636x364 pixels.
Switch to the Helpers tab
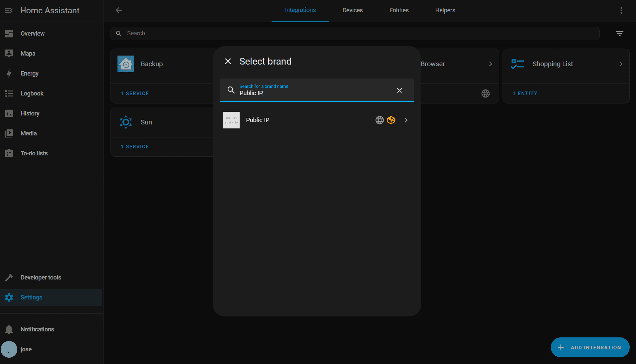(445, 10)
